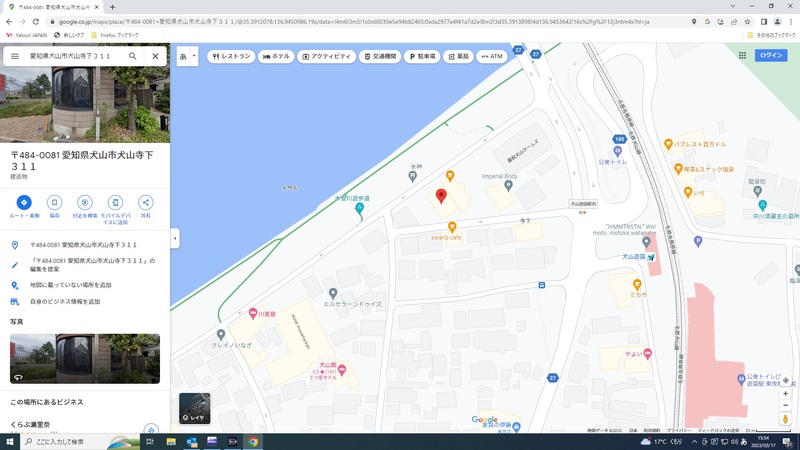Click the Windows taskbar search box

(80, 441)
